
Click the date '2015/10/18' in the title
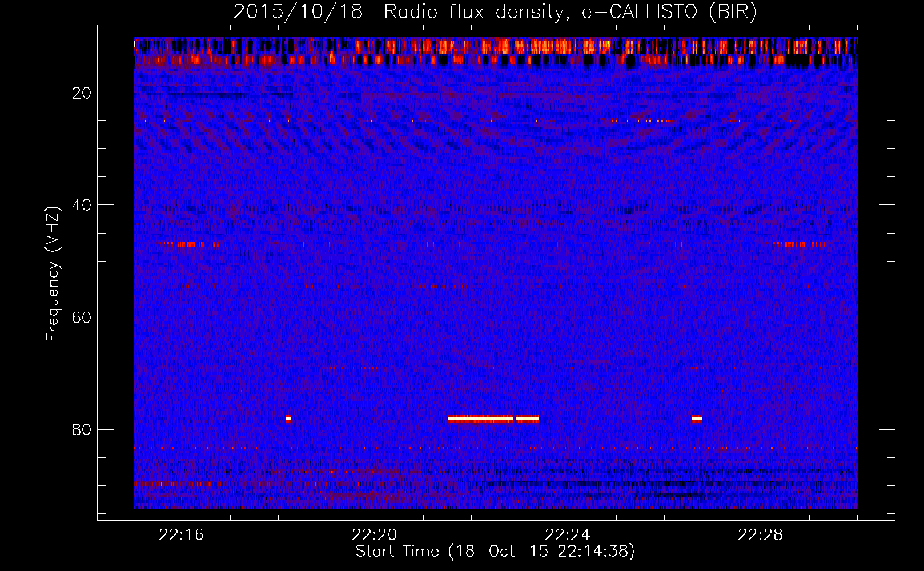tap(298, 12)
